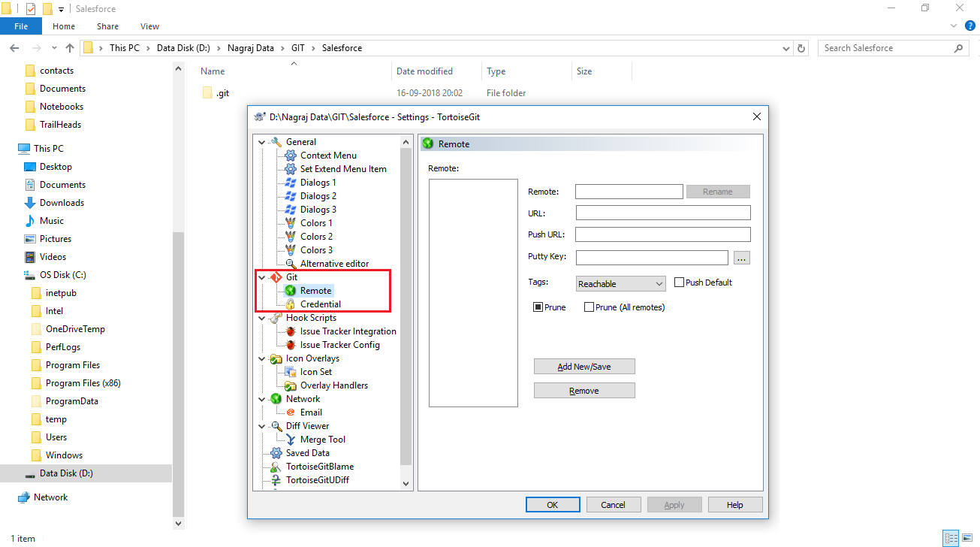Collapse the General tree node
This screenshot has width=980, height=547.
(261, 142)
